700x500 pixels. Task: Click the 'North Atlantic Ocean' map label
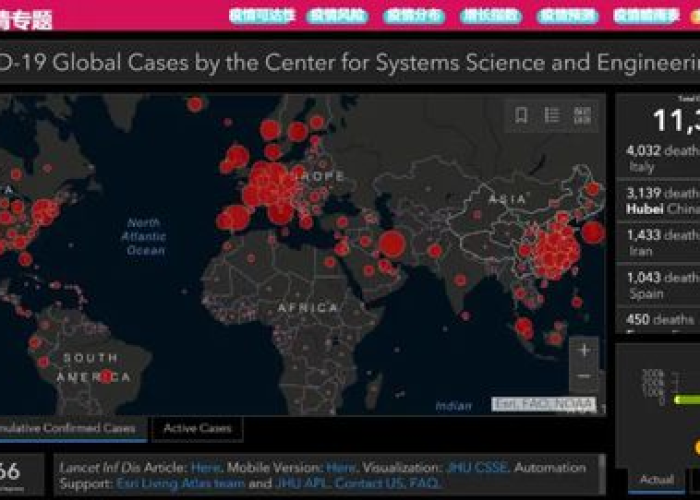(144, 237)
